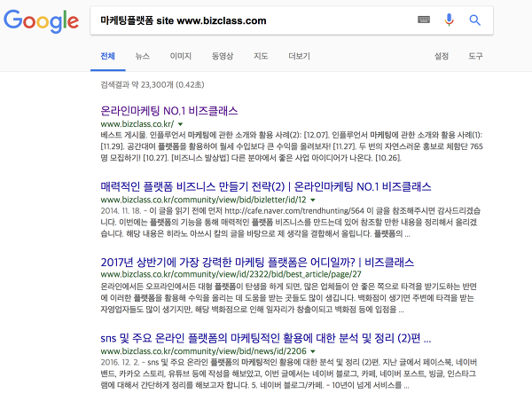Click URL ending bid/news/id/2206
This screenshot has width=532, height=401.
(x=203, y=351)
